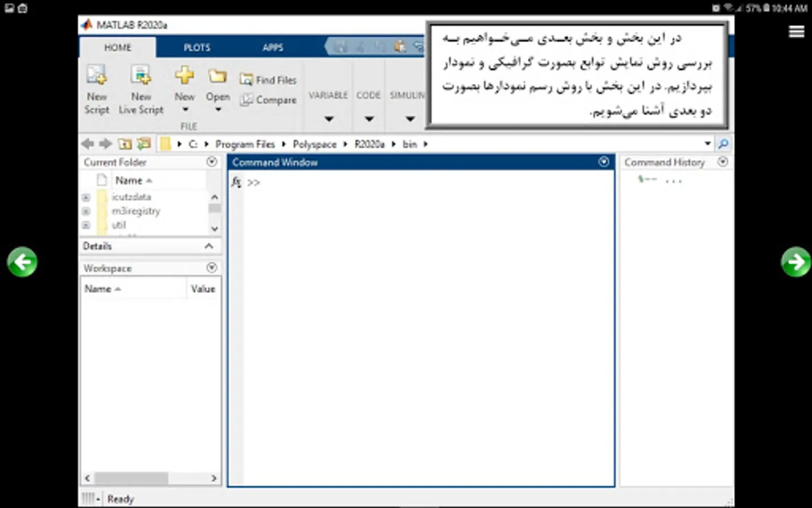This screenshot has width=812, height=508.
Task: Click the fx function browser icon
Action: [x=236, y=182]
